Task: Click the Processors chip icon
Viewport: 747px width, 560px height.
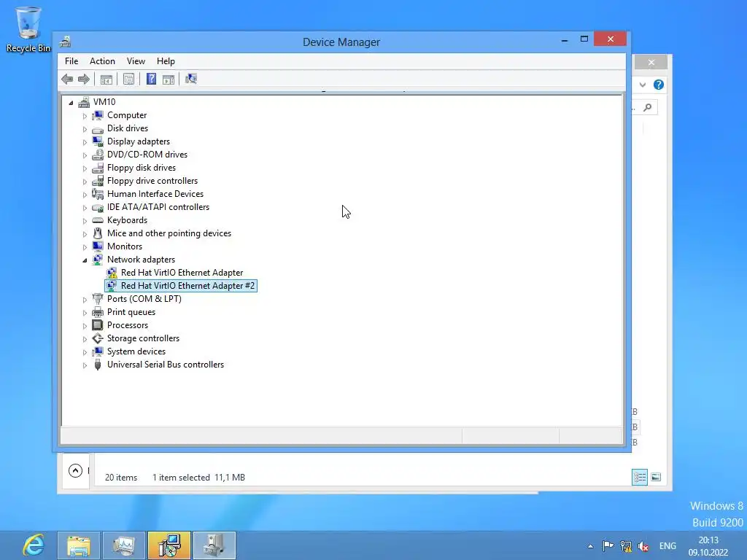Action: click(98, 325)
